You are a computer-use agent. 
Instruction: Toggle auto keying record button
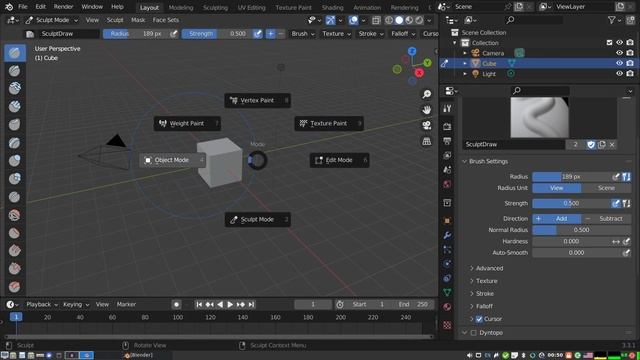pos(176,304)
